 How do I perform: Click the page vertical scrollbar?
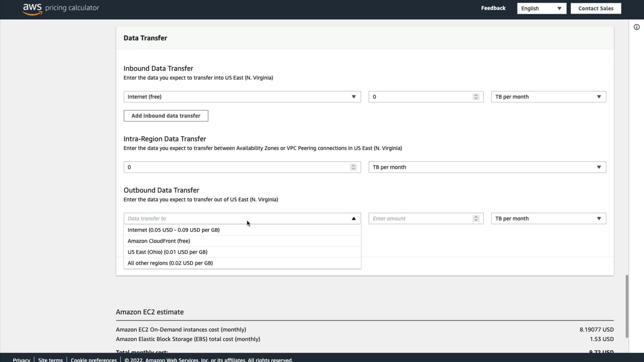pyautogui.click(x=627, y=306)
